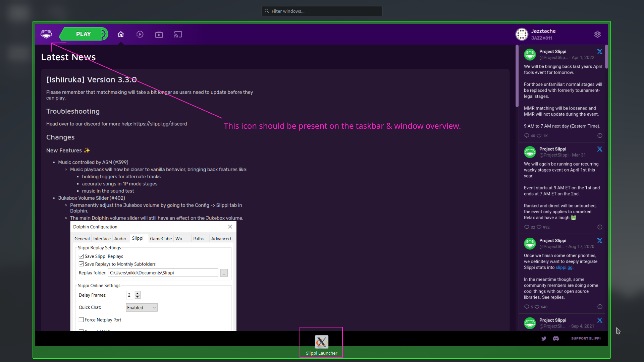The image size is (644, 362).
Task: Open the SUPPORT SLIPPI link
Action: click(x=586, y=339)
